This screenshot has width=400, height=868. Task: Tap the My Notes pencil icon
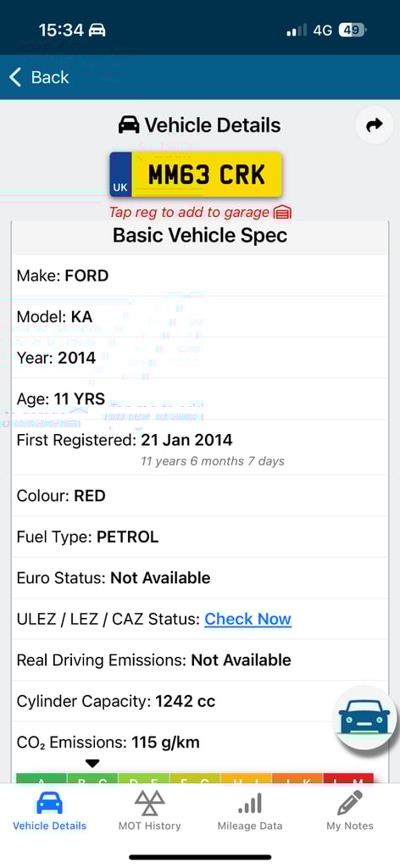point(350,804)
